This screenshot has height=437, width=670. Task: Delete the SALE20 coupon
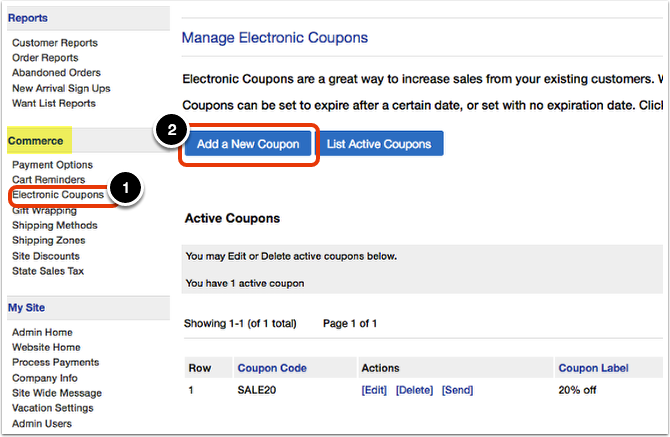pos(414,390)
